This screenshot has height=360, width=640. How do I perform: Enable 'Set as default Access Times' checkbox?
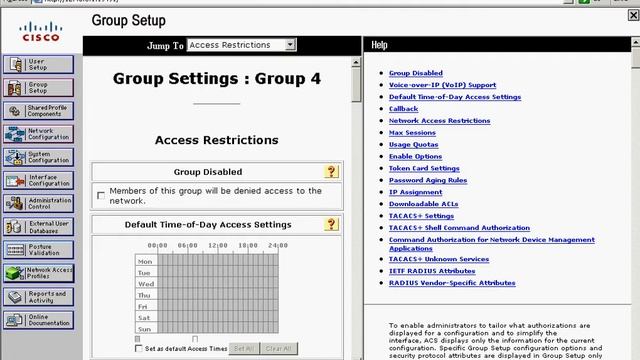pos(139,349)
